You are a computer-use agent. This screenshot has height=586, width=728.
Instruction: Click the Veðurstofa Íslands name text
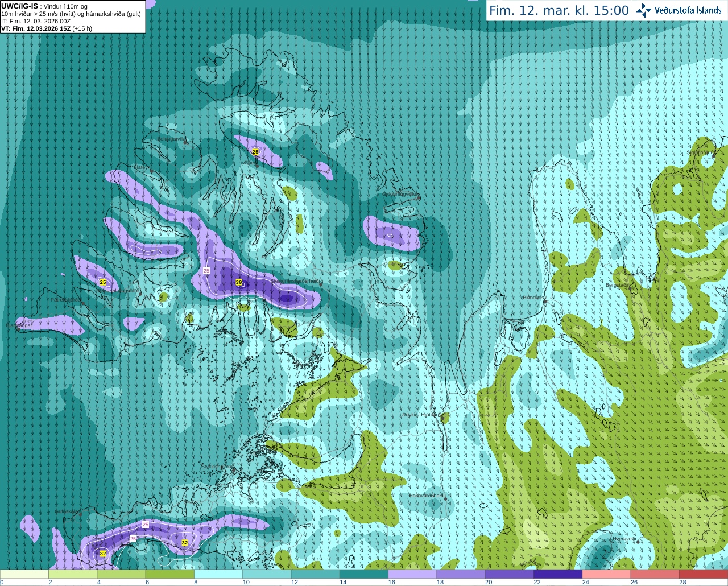[688, 10]
